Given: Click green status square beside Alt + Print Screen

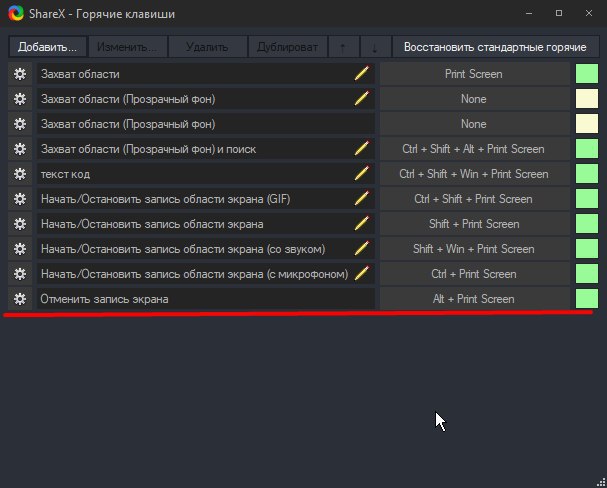Looking at the screenshot, I should [587, 299].
